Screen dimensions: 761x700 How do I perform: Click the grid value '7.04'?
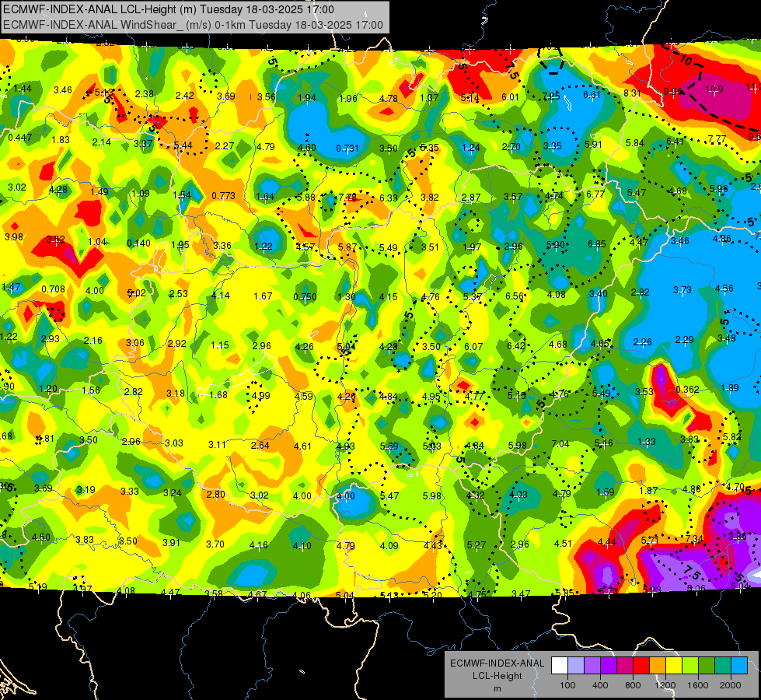[560, 444]
